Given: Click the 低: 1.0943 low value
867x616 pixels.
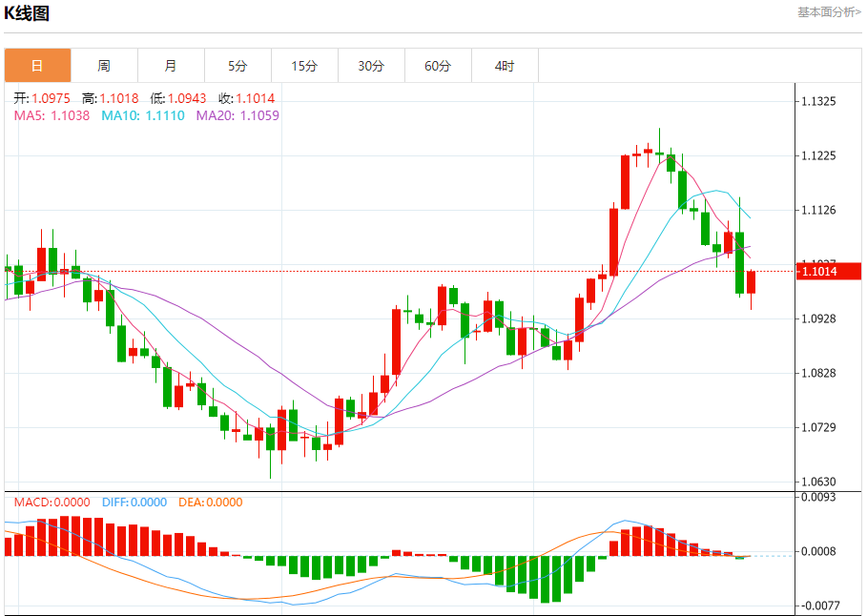Looking at the screenshot, I should [x=178, y=98].
